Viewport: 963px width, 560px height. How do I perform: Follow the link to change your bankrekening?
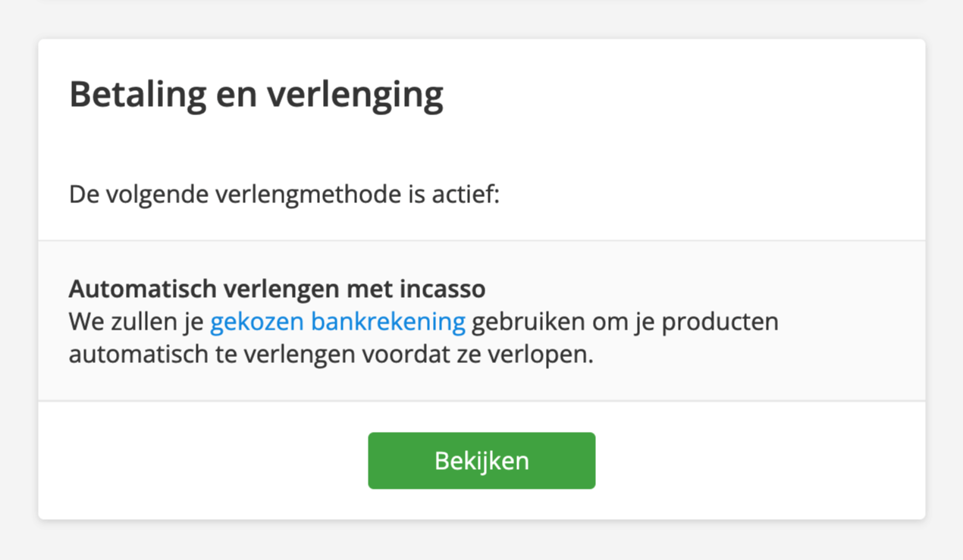point(337,321)
